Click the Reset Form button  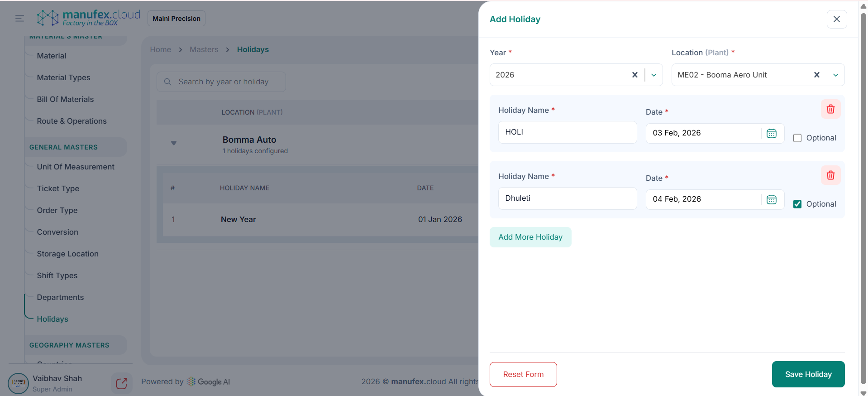click(x=523, y=374)
